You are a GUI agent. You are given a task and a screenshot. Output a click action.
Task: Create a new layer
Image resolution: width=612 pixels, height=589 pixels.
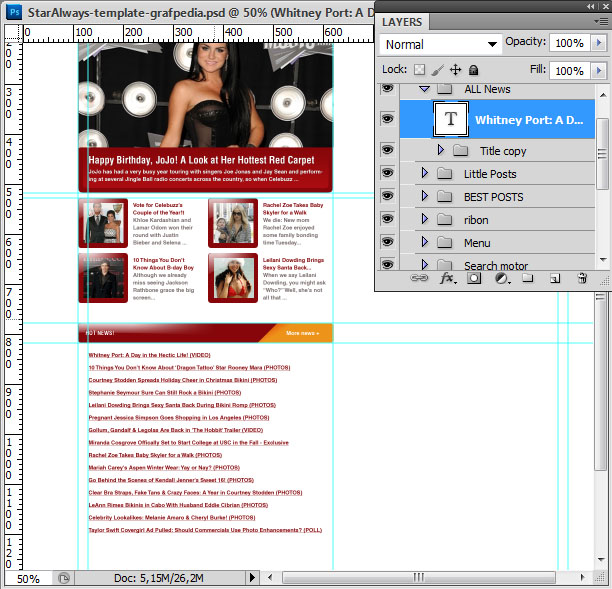coord(555,278)
